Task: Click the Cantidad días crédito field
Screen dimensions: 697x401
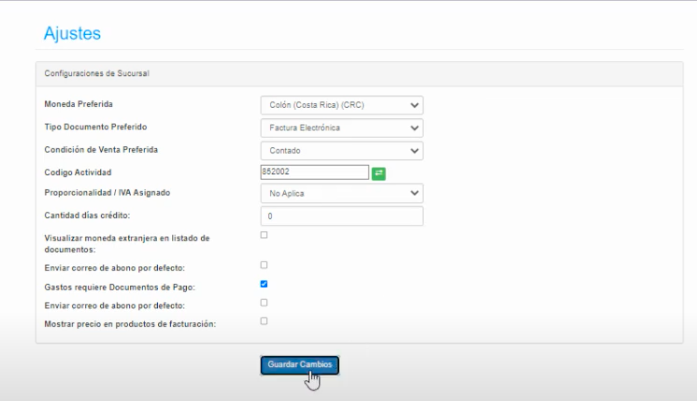Action: pyautogui.click(x=342, y=216)
